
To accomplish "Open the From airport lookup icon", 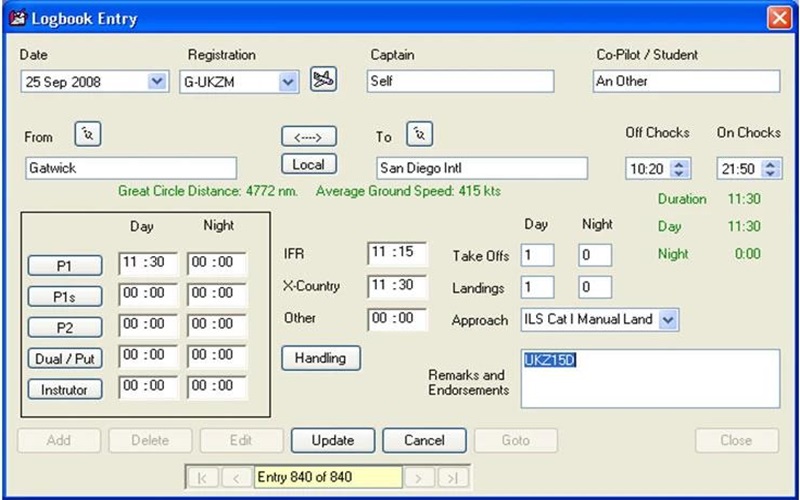I will coord(88,134).
